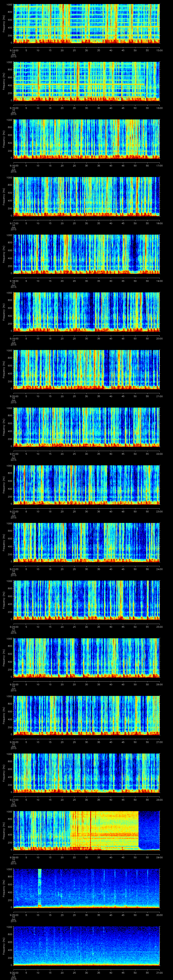Click the 22:00 end time label
This screenshot has height=980, width=173.
coord(159,454)
